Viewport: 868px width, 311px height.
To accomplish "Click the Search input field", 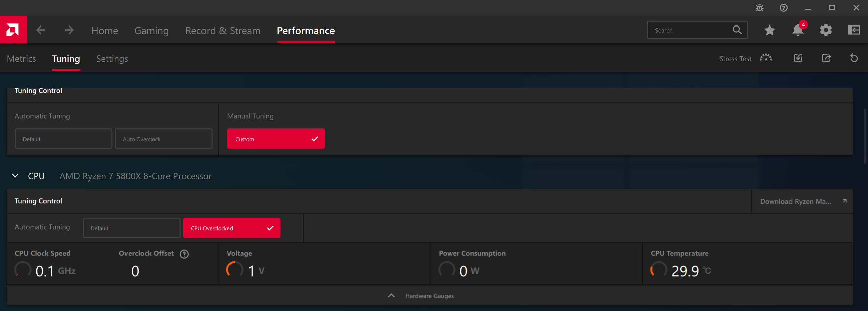I will [691, 30].
